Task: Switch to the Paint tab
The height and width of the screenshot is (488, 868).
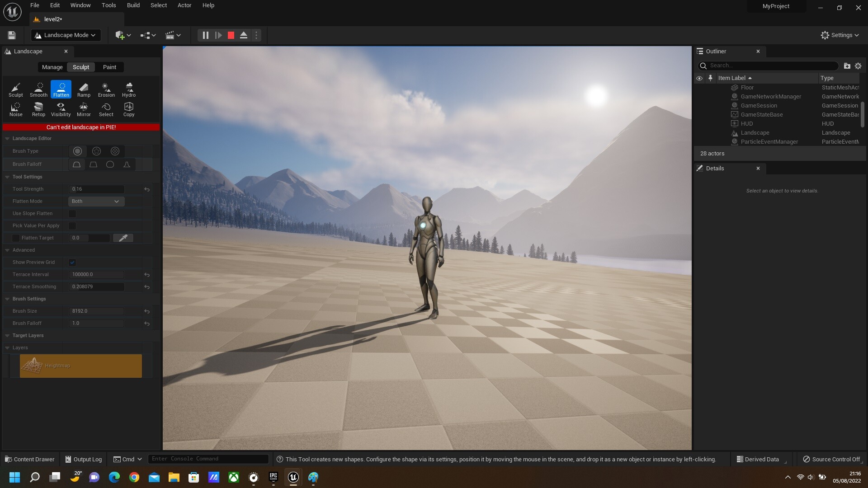Action: point(109,67)
